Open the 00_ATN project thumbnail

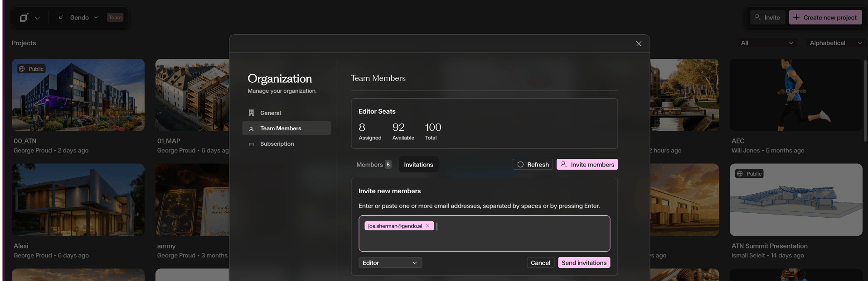[x=78, y=95]
